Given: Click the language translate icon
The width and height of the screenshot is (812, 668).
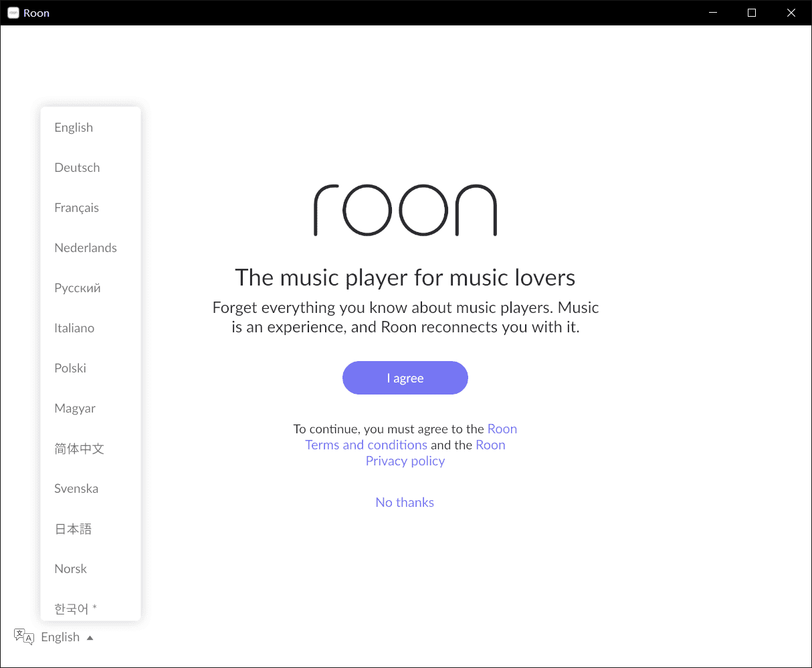Looking at the screenshot, I should [x=24, y=637].
